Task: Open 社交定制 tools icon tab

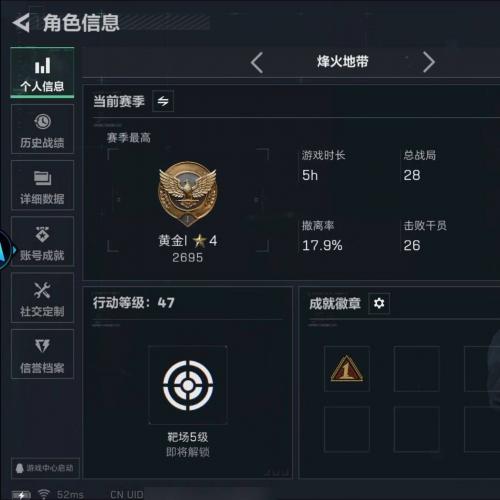Action: pos(42,298)
